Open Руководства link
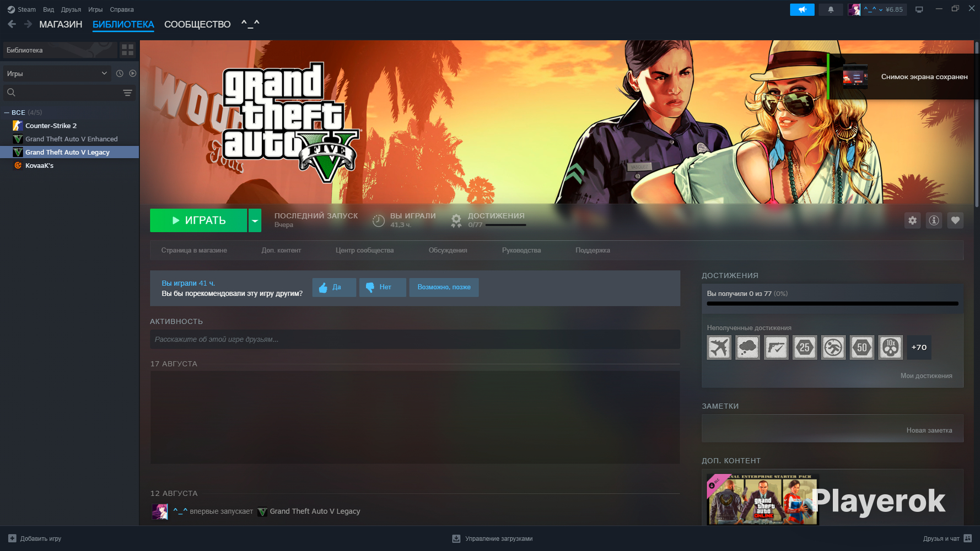The height and width of the screenshot is (551, 980). 521,250
